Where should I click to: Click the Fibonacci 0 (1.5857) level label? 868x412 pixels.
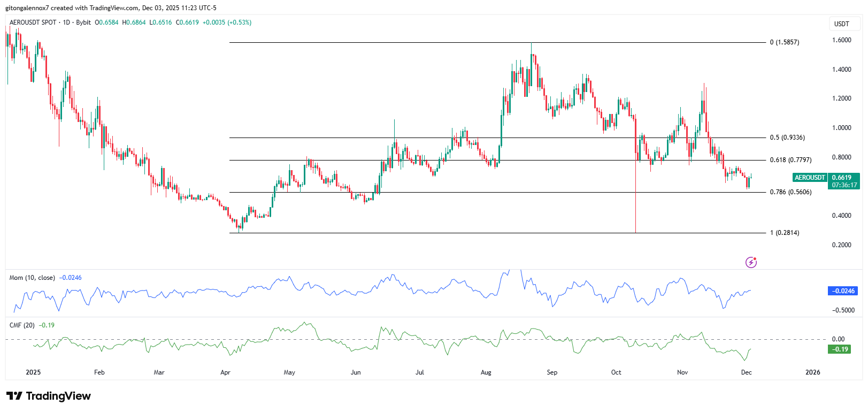coord(785,42)
